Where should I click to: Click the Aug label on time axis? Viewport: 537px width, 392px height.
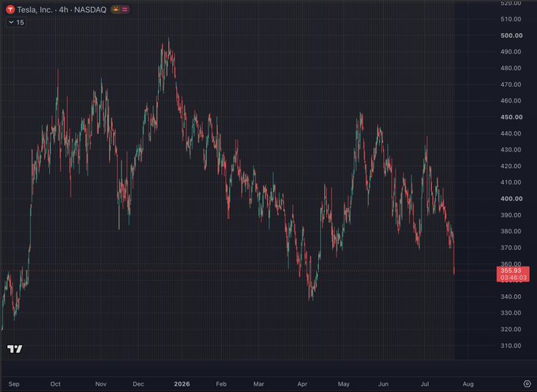click(468, 384)
